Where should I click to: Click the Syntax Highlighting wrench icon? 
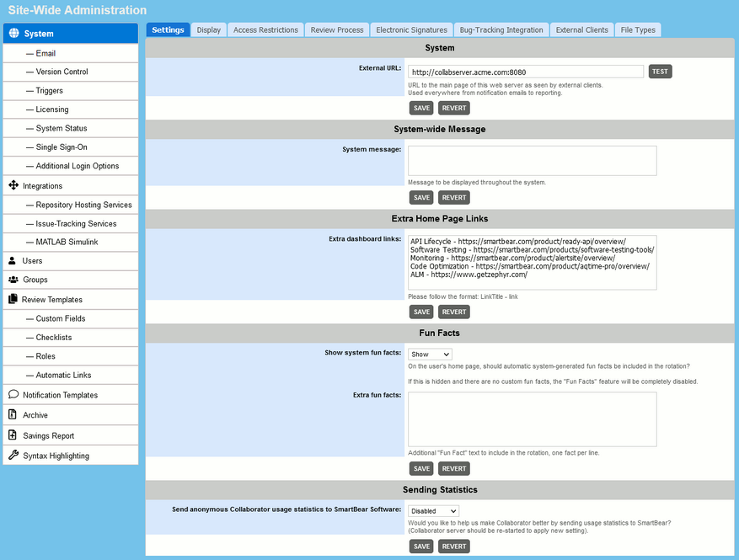point(13,455)
